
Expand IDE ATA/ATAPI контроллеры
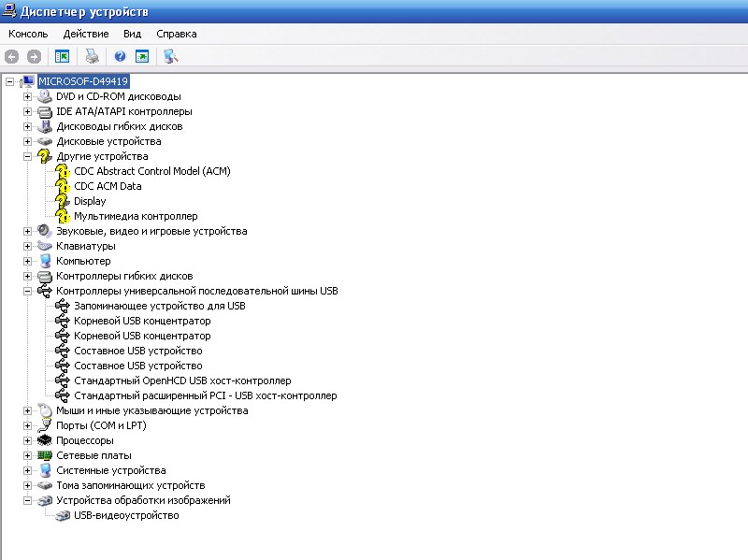pos(28,111)
